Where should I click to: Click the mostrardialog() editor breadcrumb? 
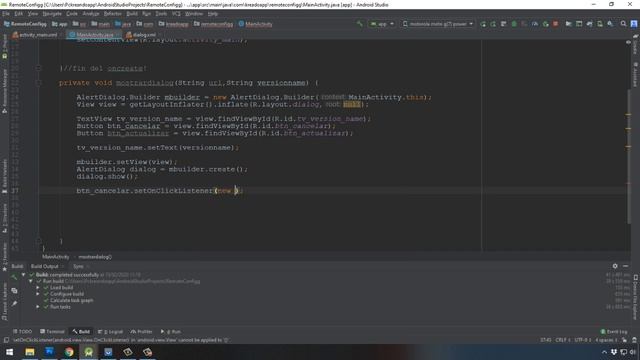pos(95,257)
